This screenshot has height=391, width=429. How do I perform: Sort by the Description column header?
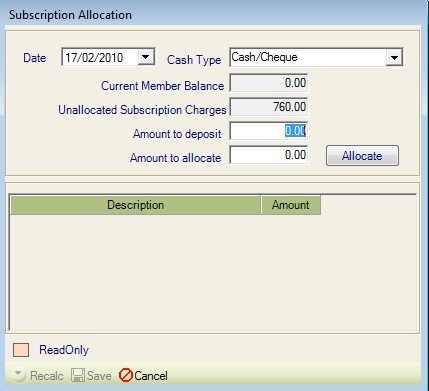point(135,205)
